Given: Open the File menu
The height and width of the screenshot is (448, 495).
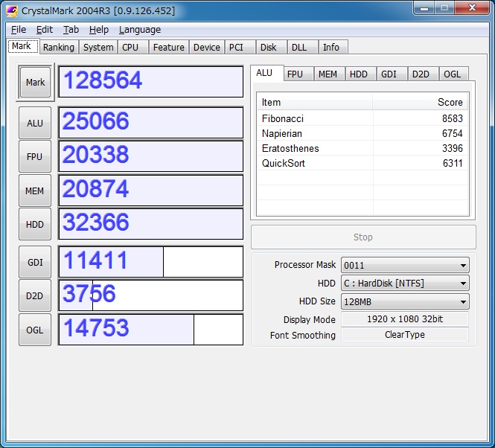Looking at the screenshot, I should pos(19,30).
